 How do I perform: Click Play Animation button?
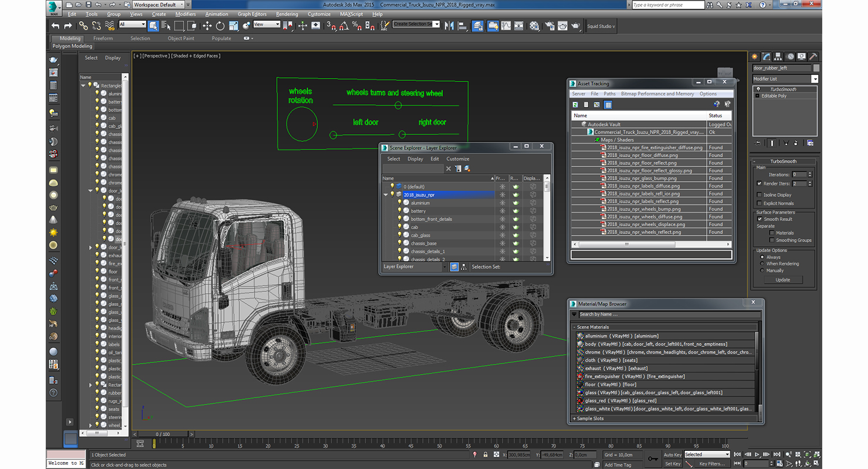tap(757, 454)
